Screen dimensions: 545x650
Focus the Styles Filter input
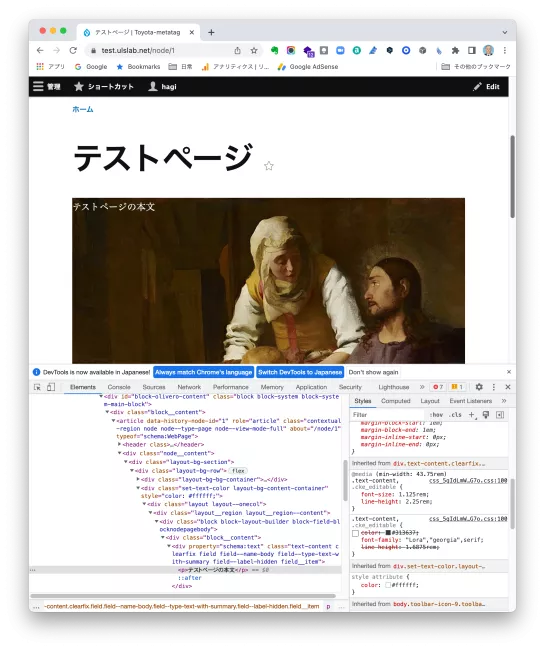(388, 415)
